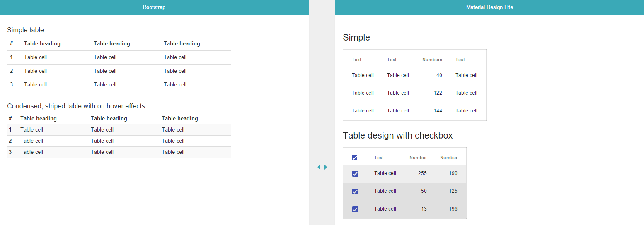Switch to the Bootstrap header tab
The height and width of the screenshot is (225, 644).
tap(154, 7)
